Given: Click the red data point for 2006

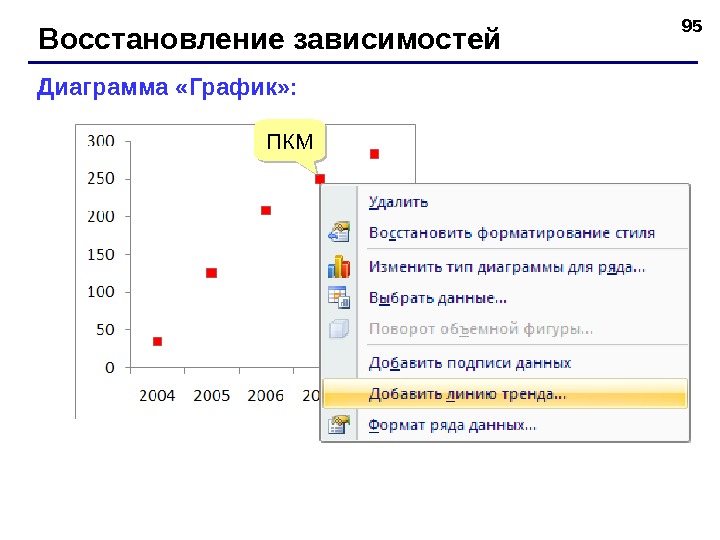Looking at the screenshot, I should pos(266,211).
